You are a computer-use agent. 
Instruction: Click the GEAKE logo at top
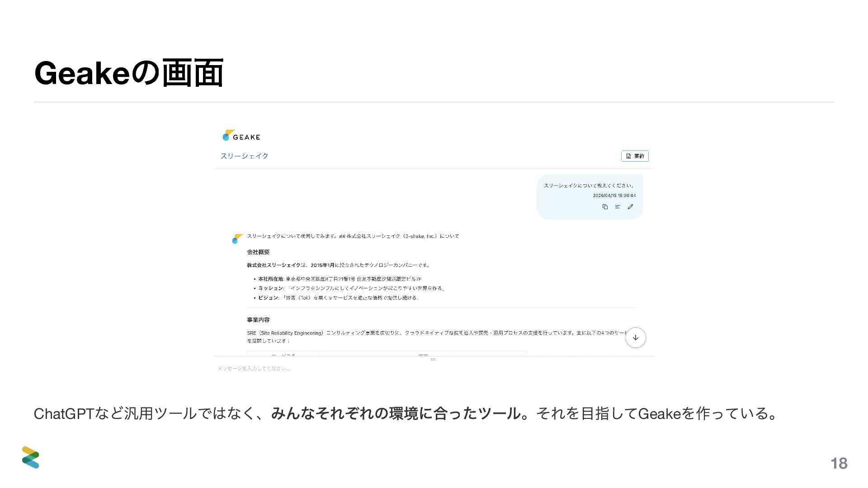pyautogui.click(x=241, y=136)
